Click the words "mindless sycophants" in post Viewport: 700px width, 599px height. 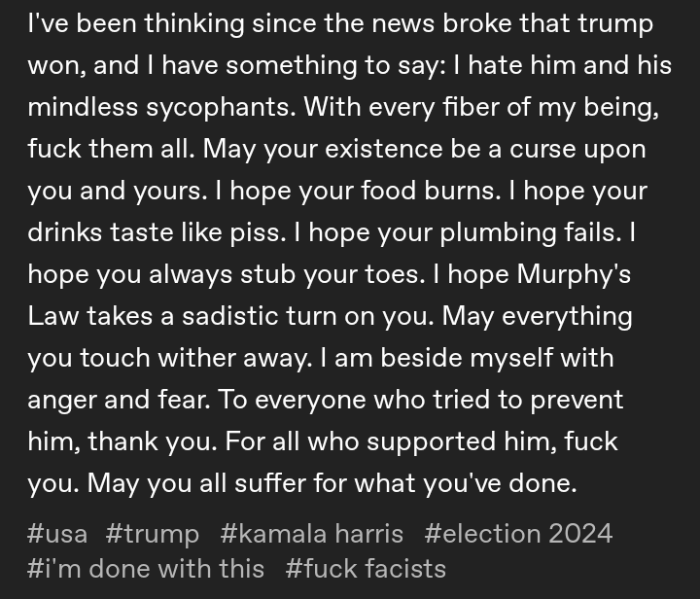160,107
